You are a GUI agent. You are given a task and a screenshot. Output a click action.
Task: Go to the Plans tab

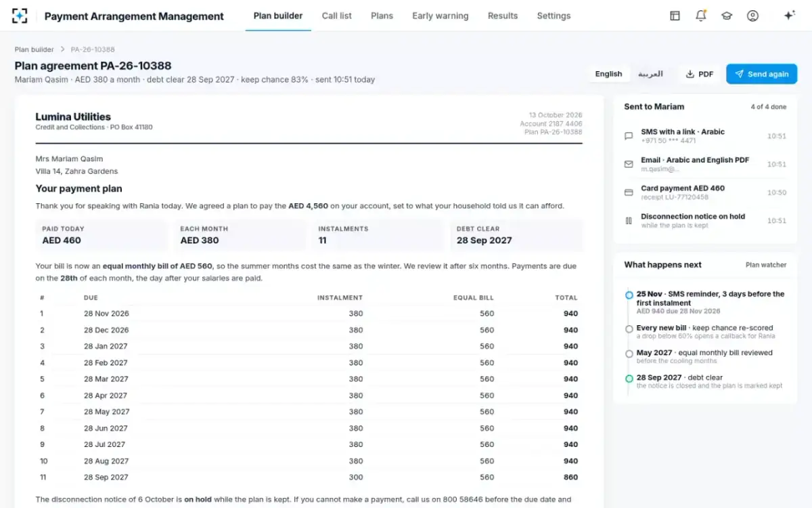pos(382,16)
